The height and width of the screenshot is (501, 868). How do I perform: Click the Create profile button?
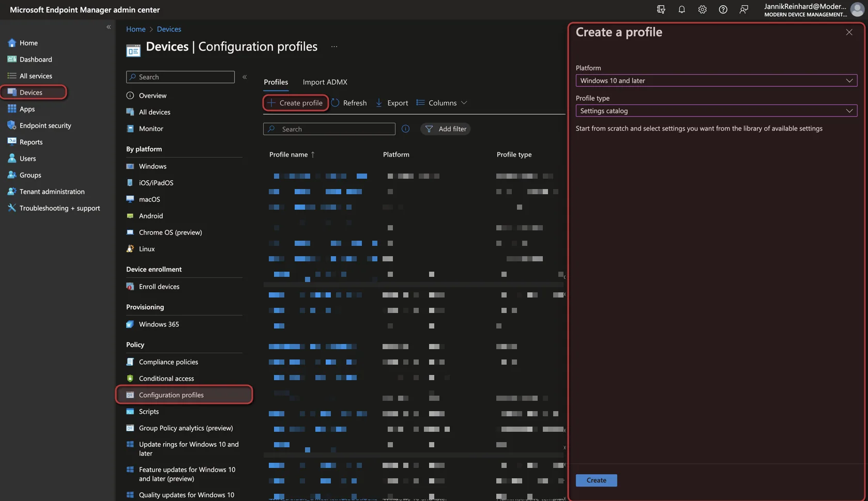coord(295,103)
